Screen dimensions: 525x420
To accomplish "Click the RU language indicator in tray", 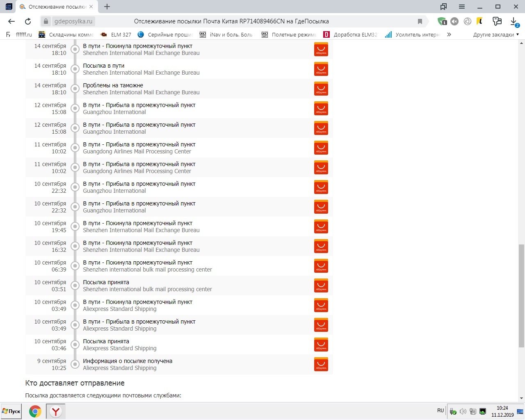I will click(441, 411).
